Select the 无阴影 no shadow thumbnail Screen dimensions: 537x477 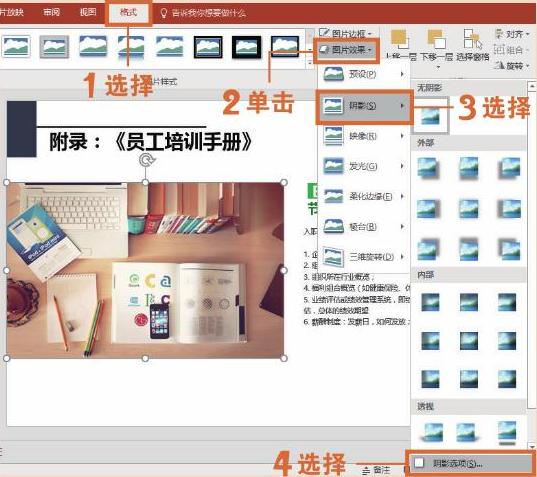pos(430,115)
